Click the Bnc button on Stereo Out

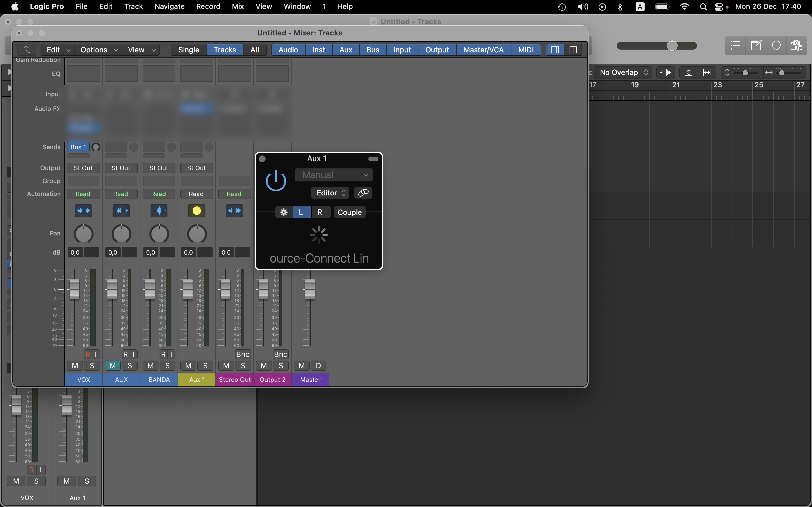243,354
